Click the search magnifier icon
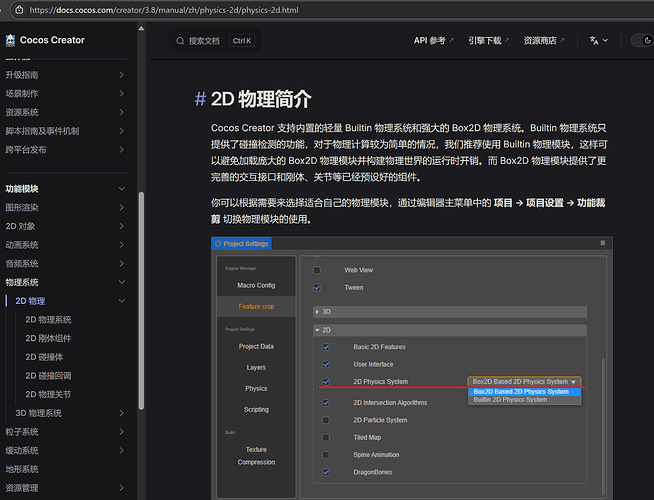The image size is (654, 500). click(x=180, y=41)
